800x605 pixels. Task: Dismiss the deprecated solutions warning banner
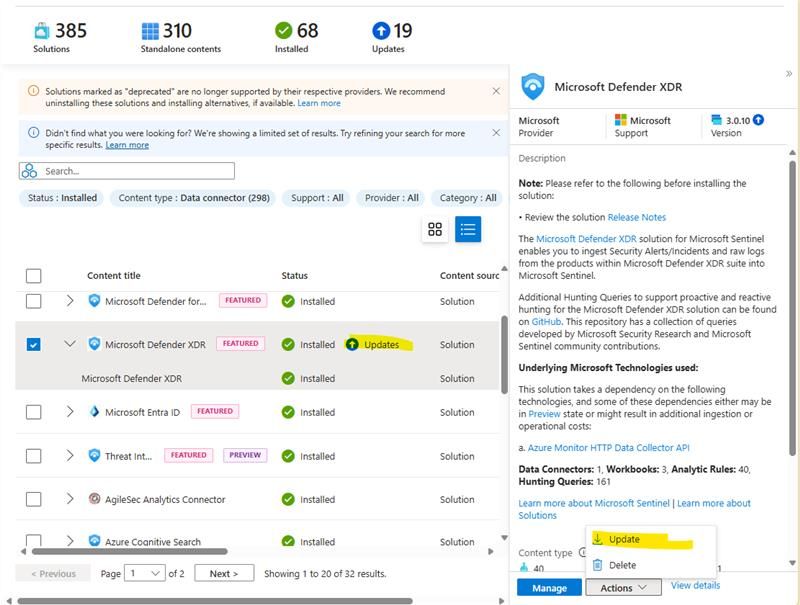coord(496,91)
